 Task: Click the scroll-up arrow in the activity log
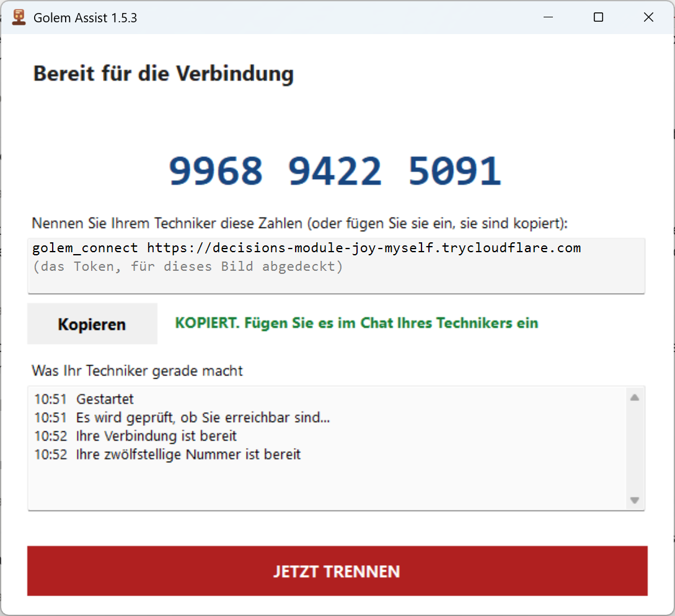(x=634, y=397)
